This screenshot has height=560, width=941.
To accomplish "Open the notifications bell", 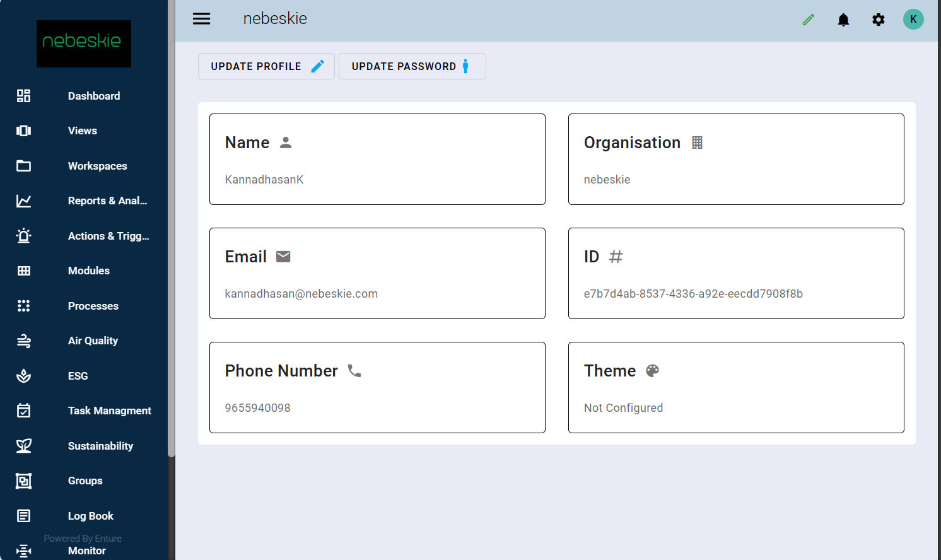I will click(x=843, y=20).
